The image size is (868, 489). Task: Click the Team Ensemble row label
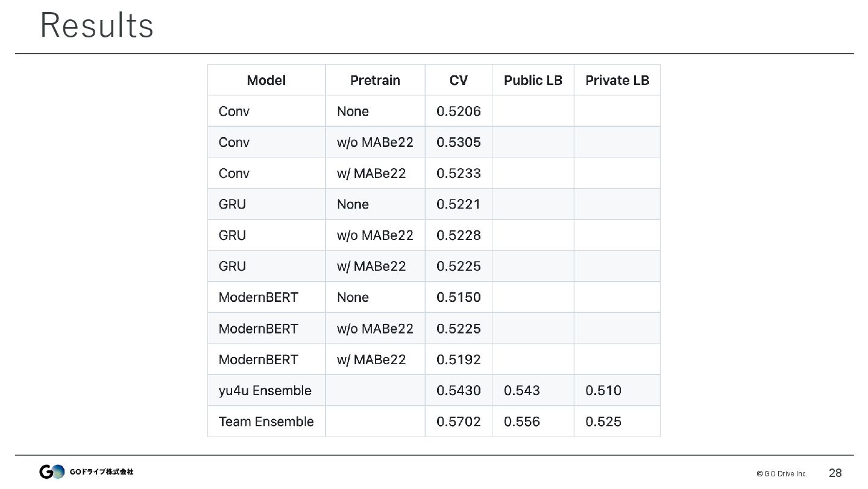click(266, 421)
